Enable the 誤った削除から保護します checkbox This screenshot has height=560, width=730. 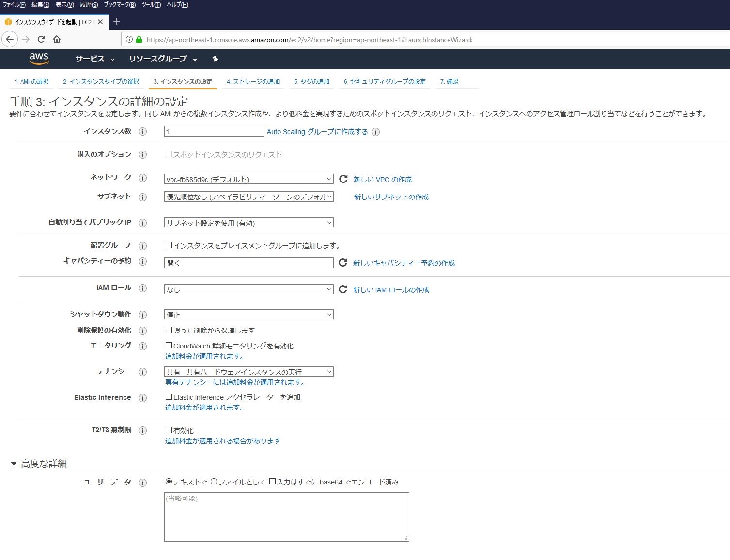tap(169, 331)
